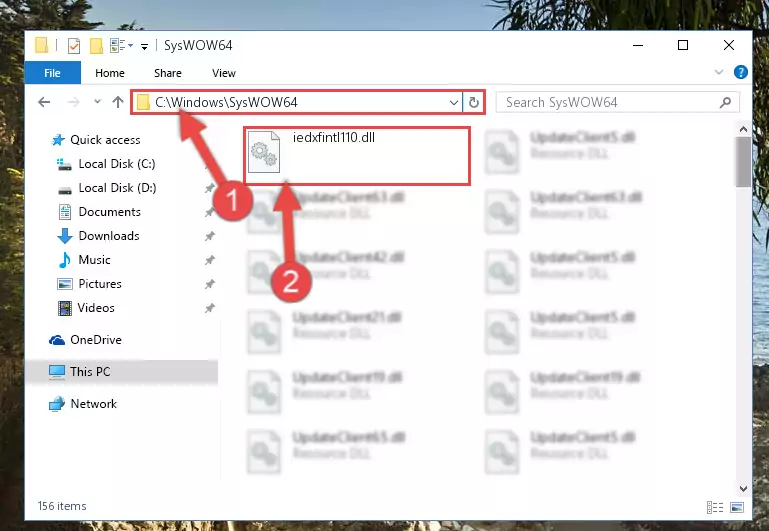Go back with the left arrow
Image resolution: width=769 pixels, height=531 pixels.
coord(44,102)
